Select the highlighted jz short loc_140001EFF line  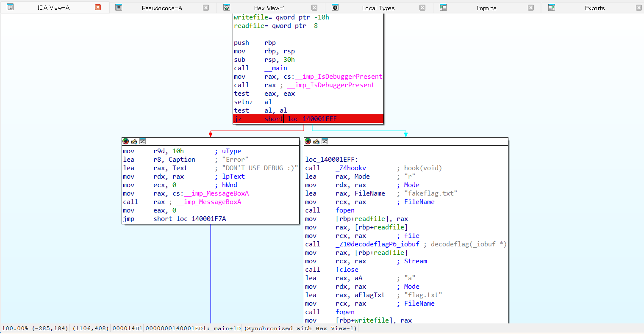[x=308, y=119]
